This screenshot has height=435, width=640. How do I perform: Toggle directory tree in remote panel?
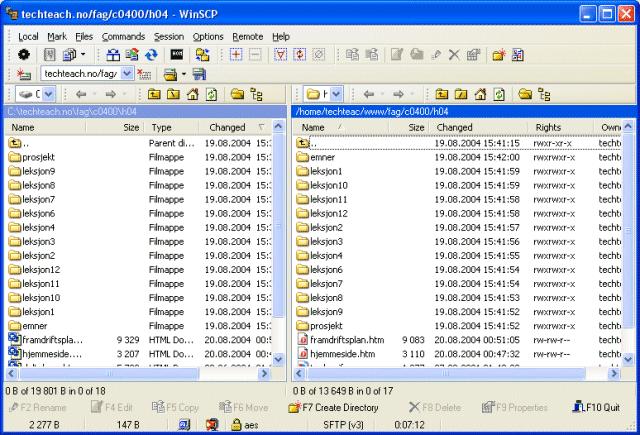coord(544,94)
